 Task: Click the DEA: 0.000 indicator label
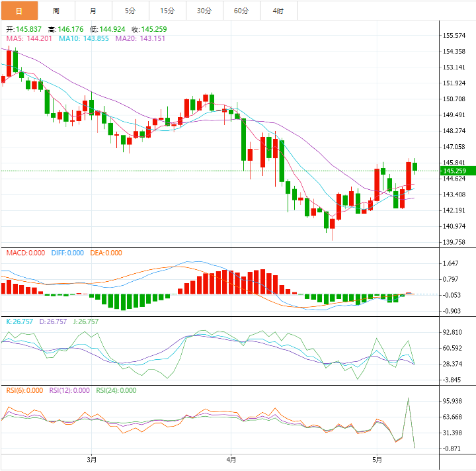click(106, 253)
